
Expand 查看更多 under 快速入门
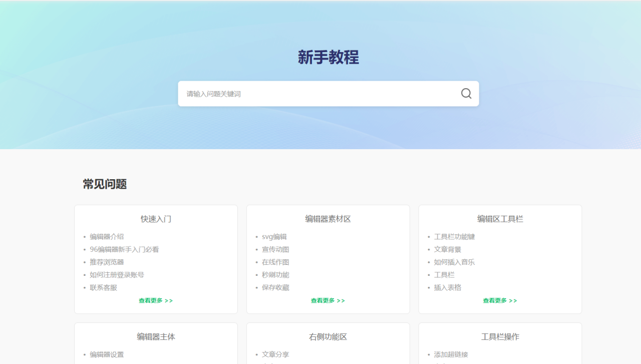pos(156,301)
